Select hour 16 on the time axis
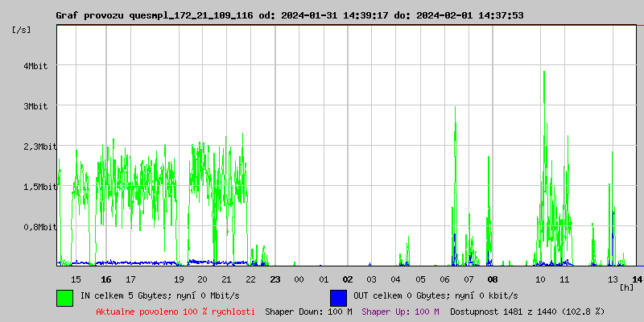The image size is (644, 322). (106, 279)
